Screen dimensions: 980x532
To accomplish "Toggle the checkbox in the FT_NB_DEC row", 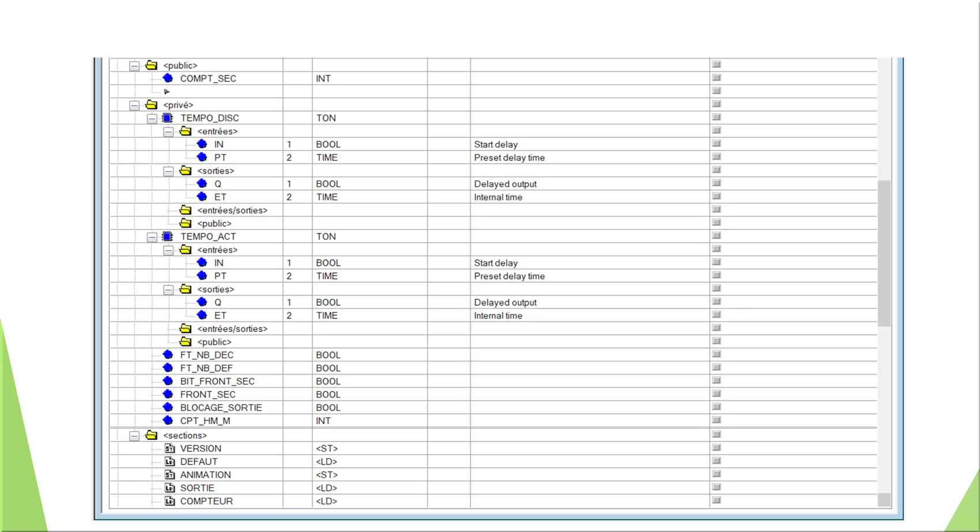I will [717, 354].
